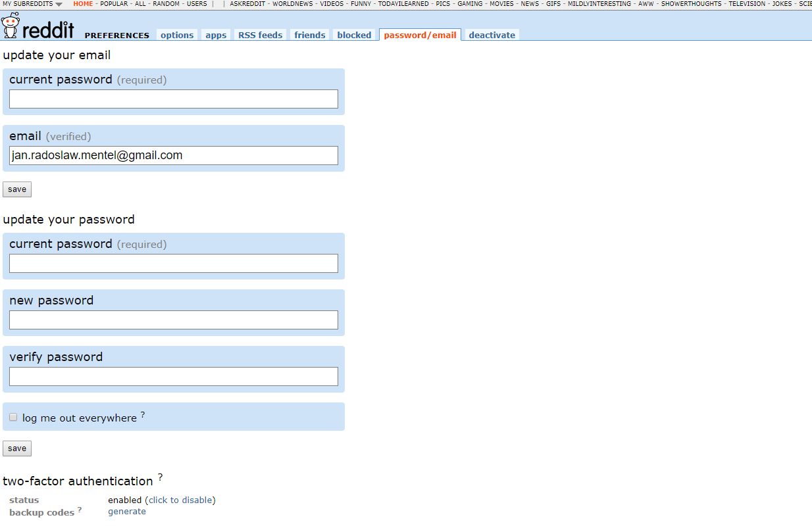Visit AWW subreddit link

tap(646, 4)
